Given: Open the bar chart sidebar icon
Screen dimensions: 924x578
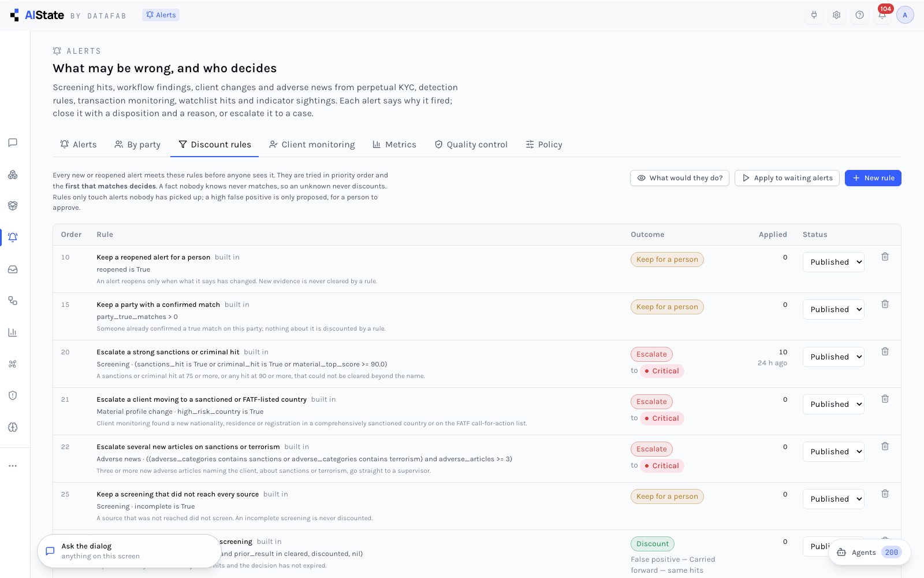Looking at the screenshot, I should tap(13, 332).
